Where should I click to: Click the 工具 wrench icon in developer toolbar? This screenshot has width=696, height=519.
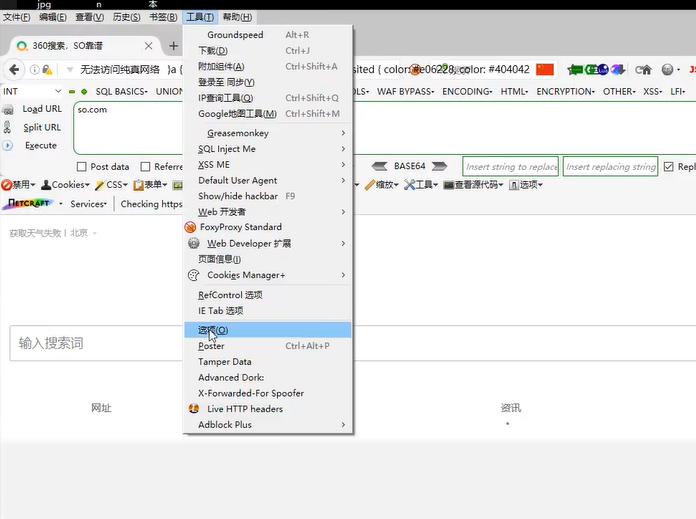[x=409, y=185]
